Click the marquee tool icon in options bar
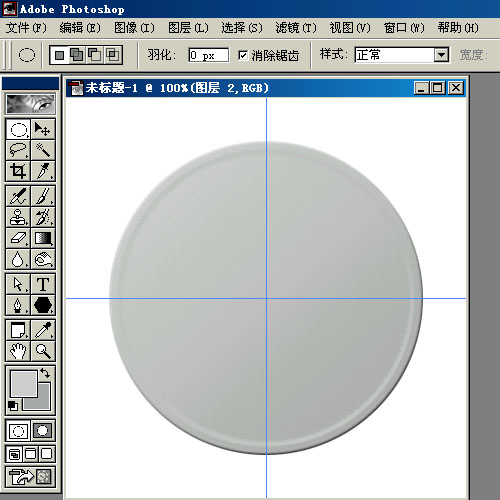 coord(27,55)
